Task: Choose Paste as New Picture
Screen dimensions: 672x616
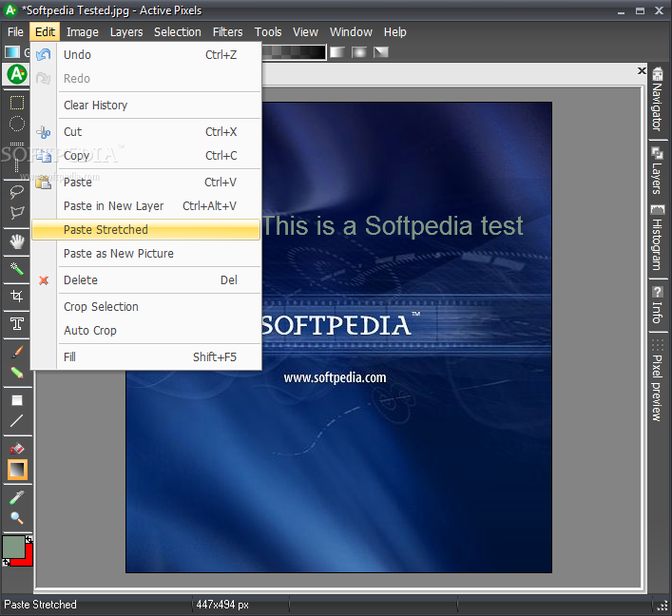Action: [146, 254]
